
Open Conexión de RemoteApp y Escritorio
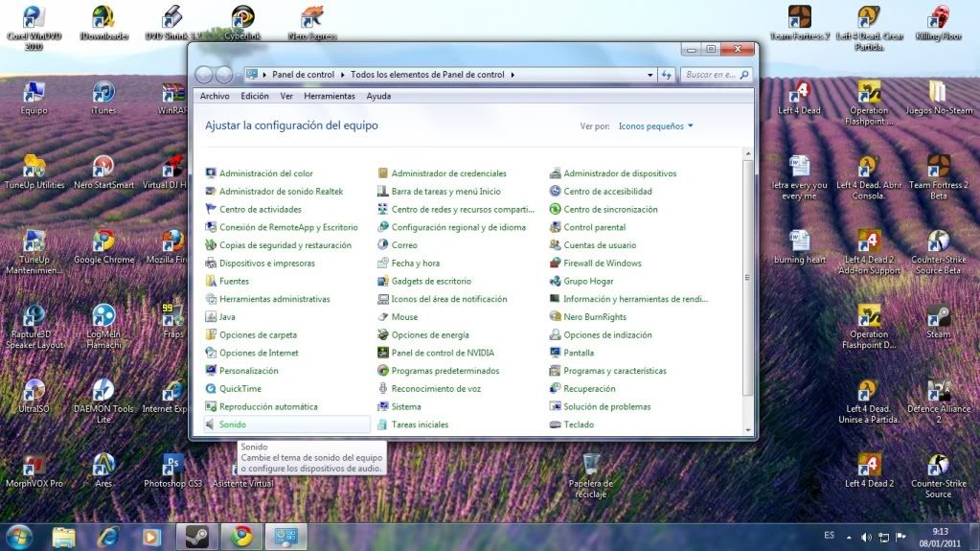pyautogui.click(x=288, y=227)
